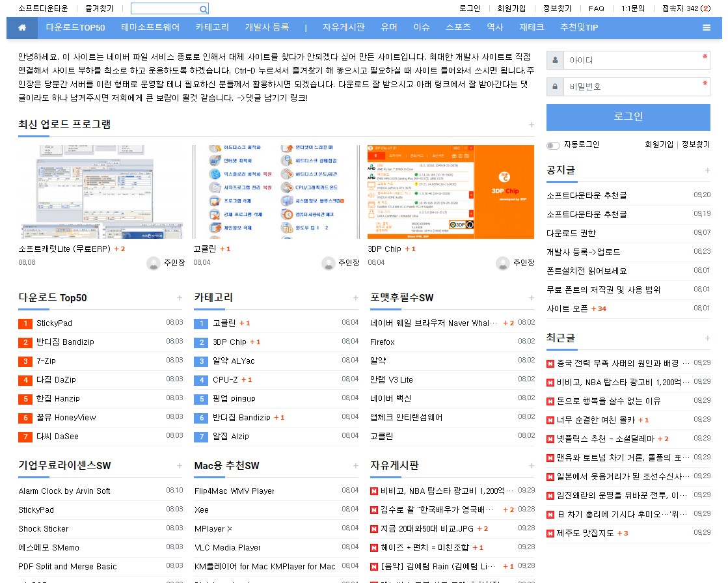Open 테마소프트웨어 menu item

150,28
